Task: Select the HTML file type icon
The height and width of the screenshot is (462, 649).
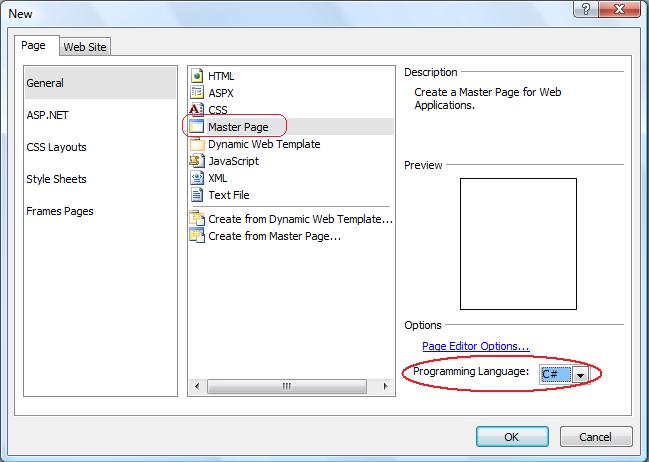Action: tap(196, 76)
